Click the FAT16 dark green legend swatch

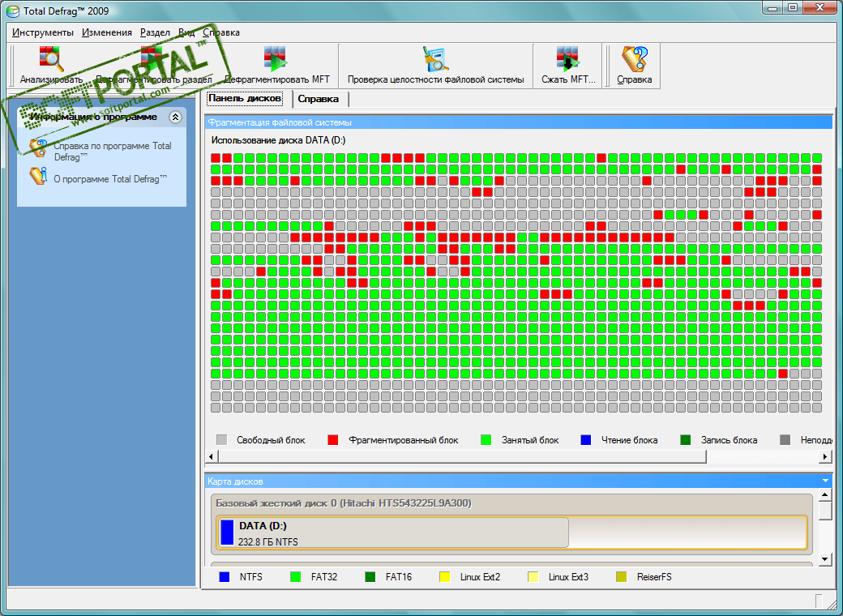[370, 577]
